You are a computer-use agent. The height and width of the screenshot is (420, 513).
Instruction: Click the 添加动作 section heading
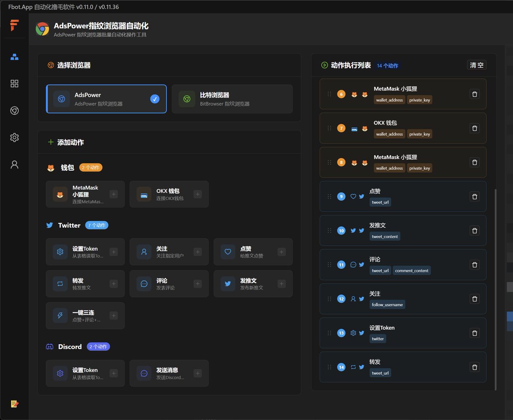71,142
